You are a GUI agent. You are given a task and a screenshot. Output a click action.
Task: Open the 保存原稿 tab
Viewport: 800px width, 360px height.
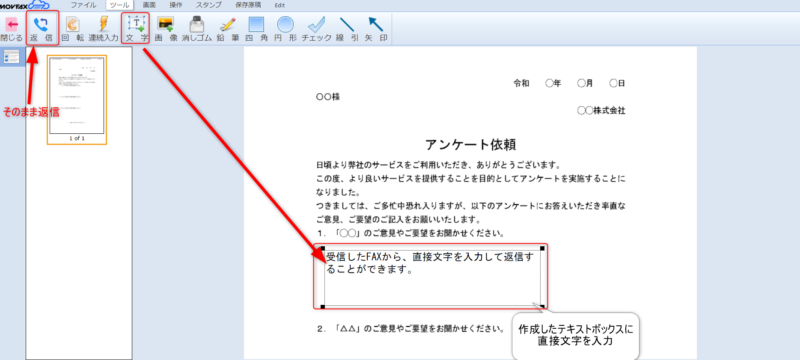pos(248,5)
